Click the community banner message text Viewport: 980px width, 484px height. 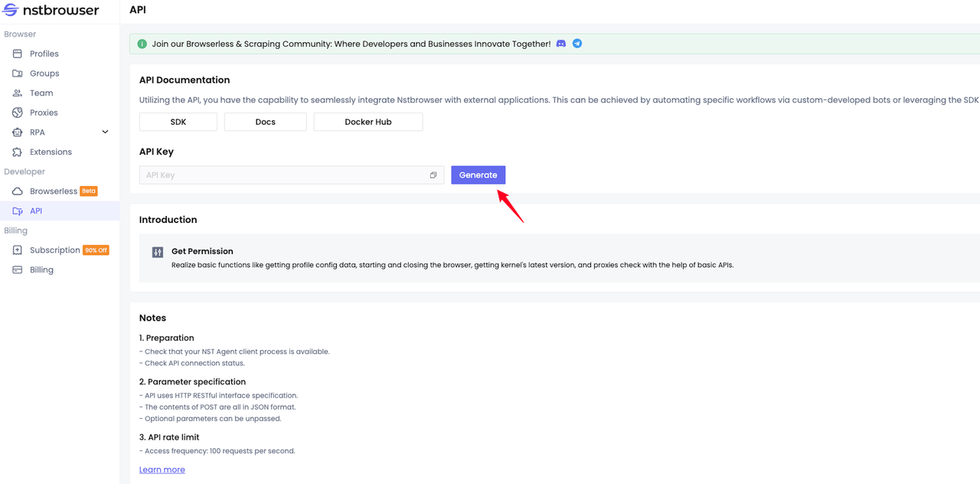click(x=351, y=44)
